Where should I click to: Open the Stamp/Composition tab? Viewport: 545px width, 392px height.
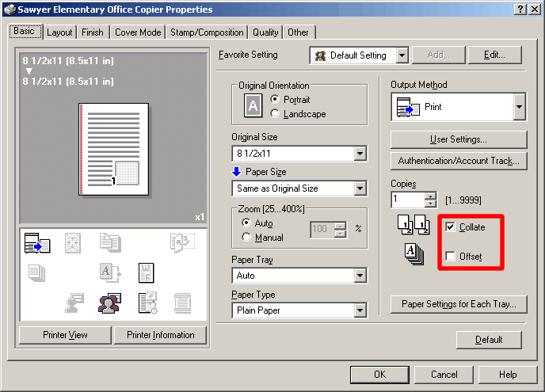(x=207, y=32)
